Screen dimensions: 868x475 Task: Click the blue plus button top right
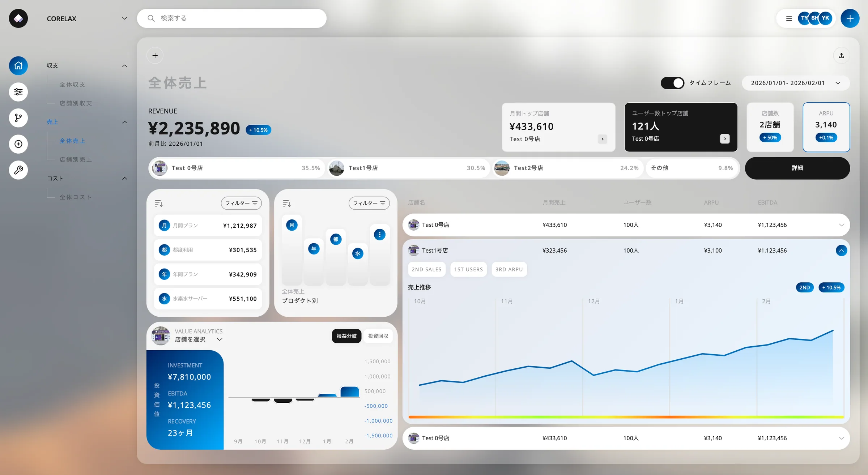pyautogui.click(x=850, y=18)
